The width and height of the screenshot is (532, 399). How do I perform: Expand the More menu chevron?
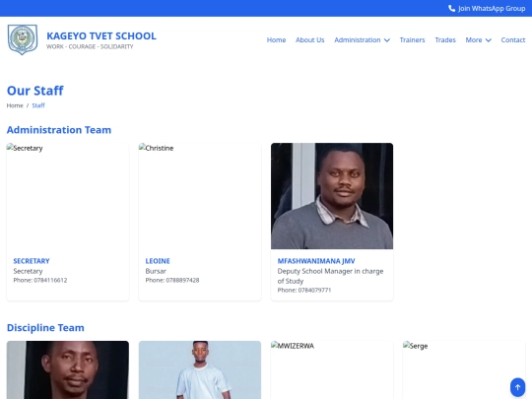(x=489, y=40)
